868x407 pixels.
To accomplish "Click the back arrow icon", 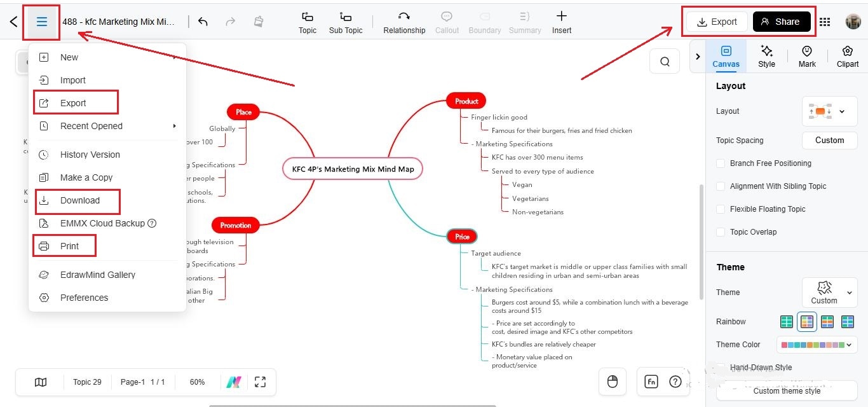I will (13, 22).
